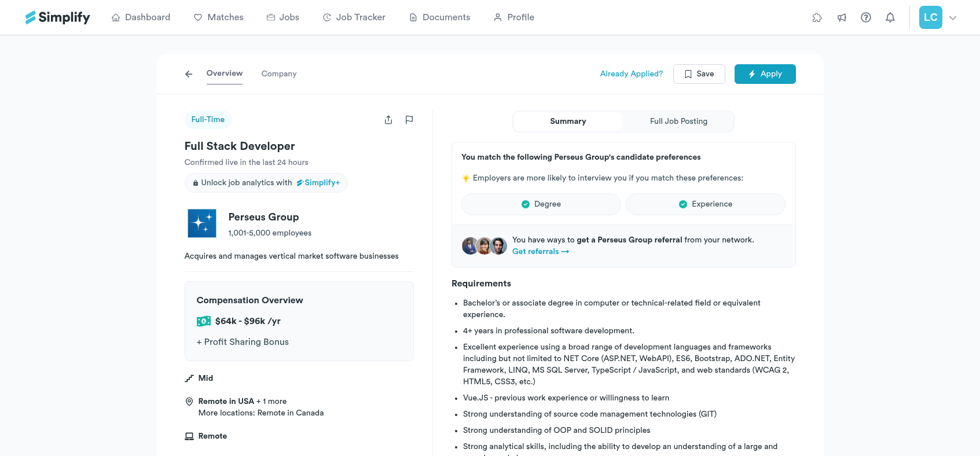The image size is (980, 456).
Task: Select the Degree preference chip
Action: [x=541, y=204]
